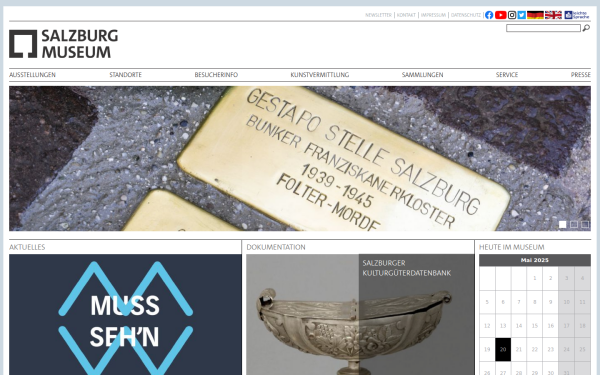
Task: Select calendar day 18
Action: (x=582, y=326)
